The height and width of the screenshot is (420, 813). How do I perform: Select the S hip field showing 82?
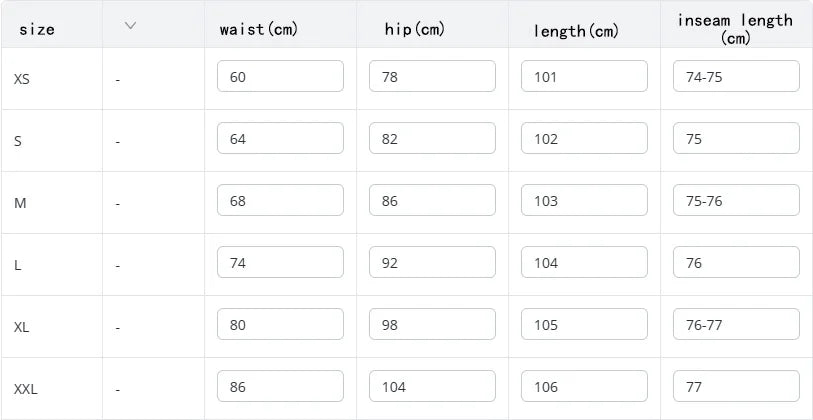coord(432,139)
